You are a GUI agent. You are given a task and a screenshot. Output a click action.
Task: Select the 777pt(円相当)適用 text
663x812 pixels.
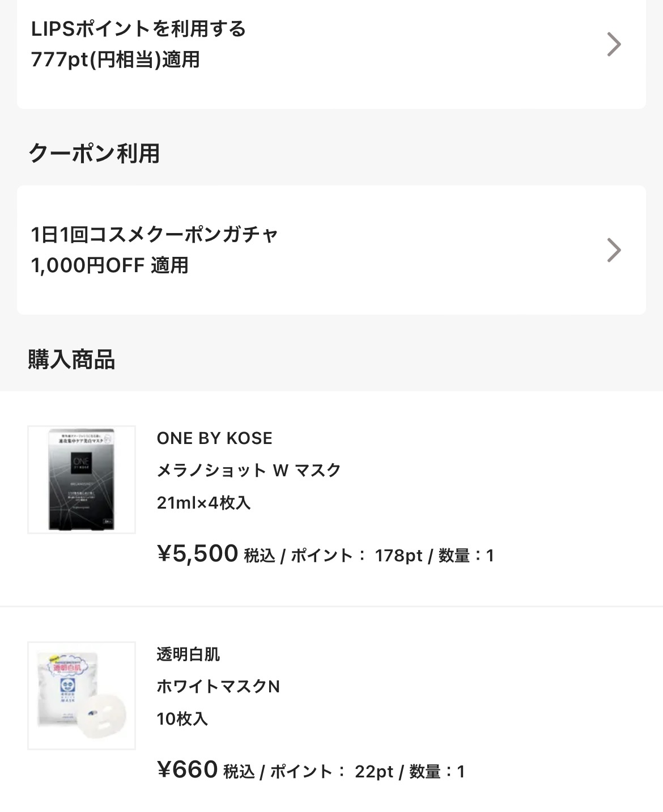tap(116, 60)
